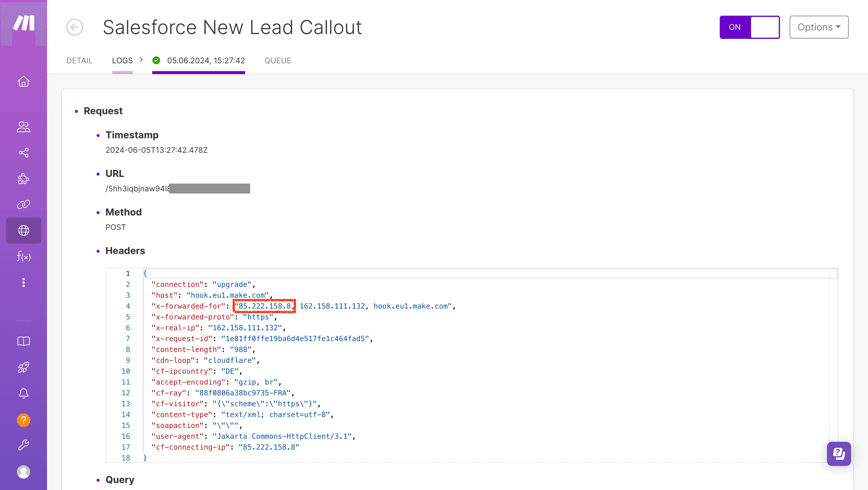Image resolution: width=868 pixels, height=490 pixels.
Task: Open the profile avatar at sidebar bottom
Action: pos(23,472)
